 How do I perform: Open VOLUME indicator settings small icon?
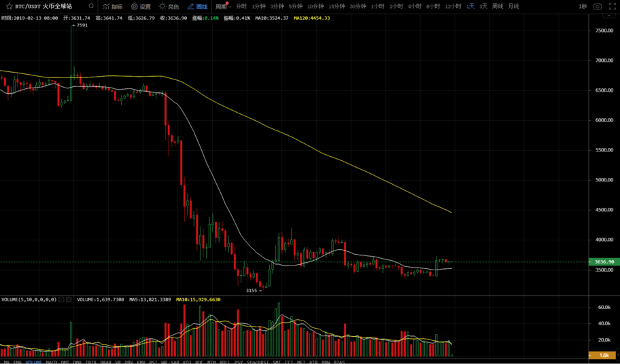point(61,299)
